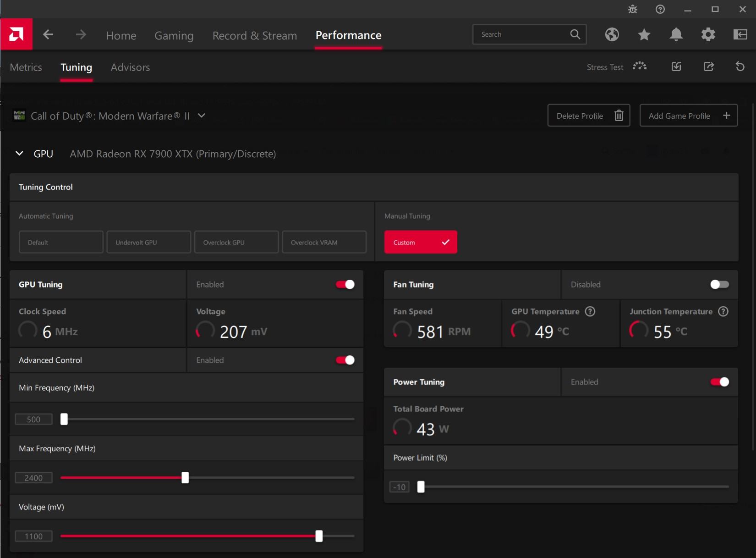Open the help question mark icon
The width and height of the screenshot is (756, 558).
tap(660, 9)
